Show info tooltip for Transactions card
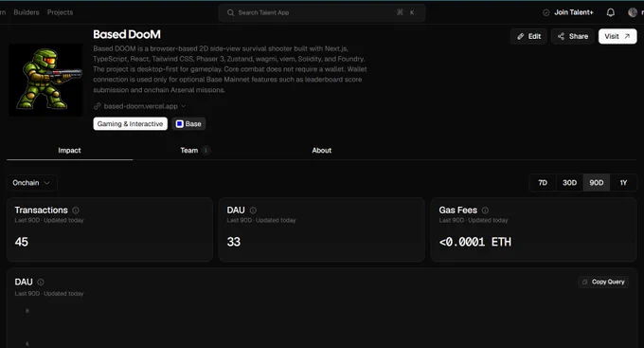This screenshot has height=348, width=644. click(x=76, y=211)
